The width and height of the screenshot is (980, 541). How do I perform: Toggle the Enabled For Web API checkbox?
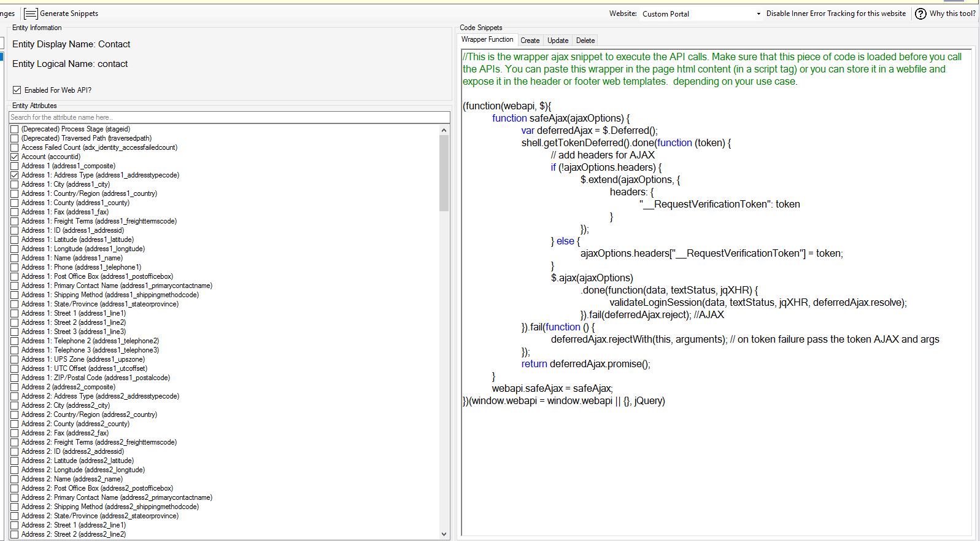tap(17, 90)
